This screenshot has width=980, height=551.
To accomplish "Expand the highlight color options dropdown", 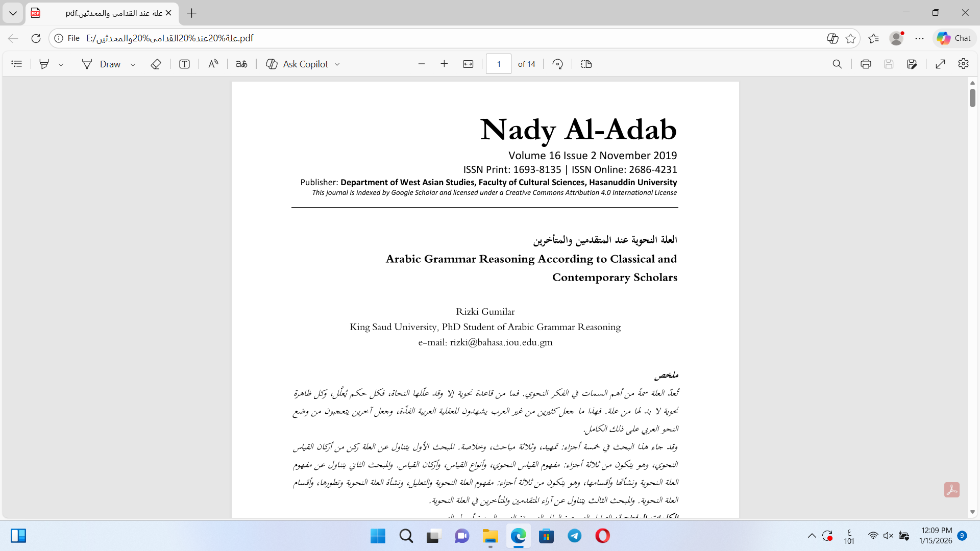I will click(x=61, y=64).
